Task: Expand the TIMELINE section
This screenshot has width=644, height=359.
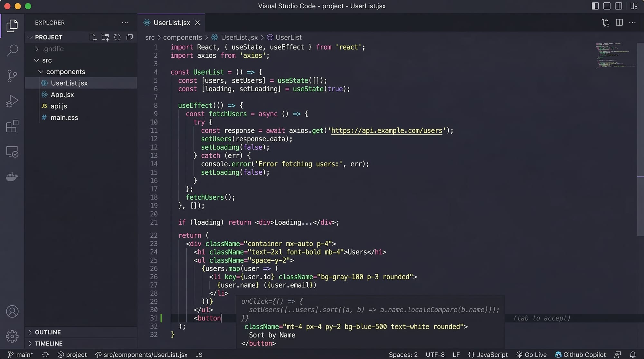Action: coord(49,343)
